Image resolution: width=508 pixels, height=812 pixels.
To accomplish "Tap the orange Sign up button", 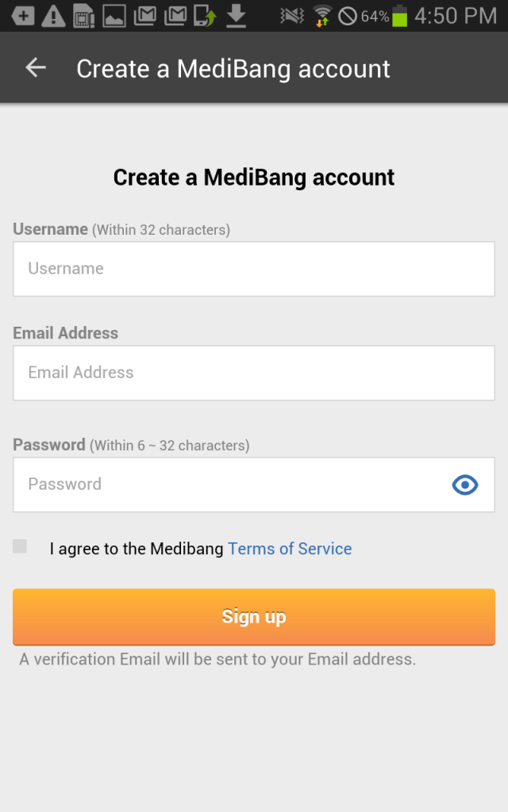I will point(254,617).
